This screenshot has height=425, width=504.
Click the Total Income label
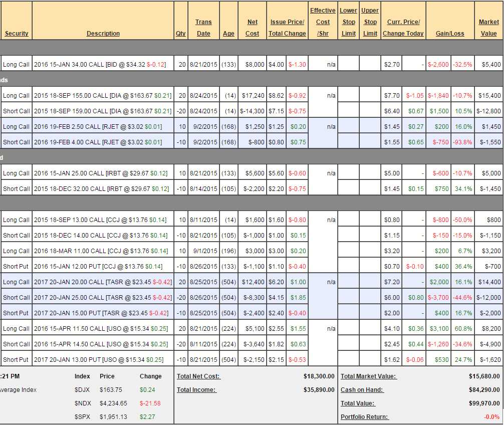point(196,390)
